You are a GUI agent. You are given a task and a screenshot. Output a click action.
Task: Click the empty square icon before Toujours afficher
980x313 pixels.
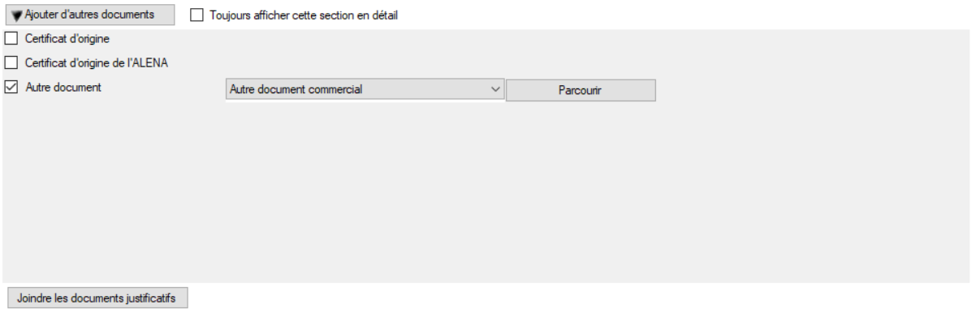tap(197, 15)
